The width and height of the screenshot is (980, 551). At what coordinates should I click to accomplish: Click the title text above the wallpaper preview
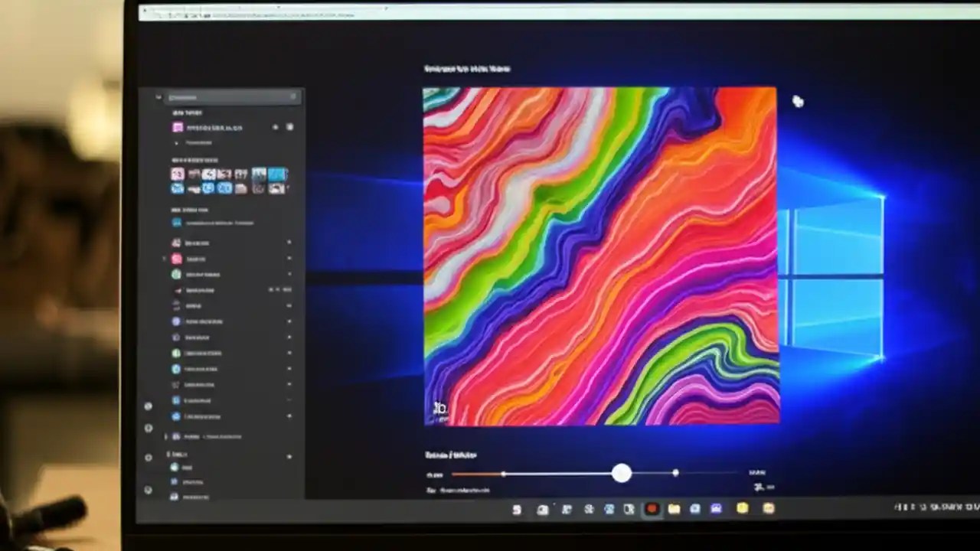467,69
